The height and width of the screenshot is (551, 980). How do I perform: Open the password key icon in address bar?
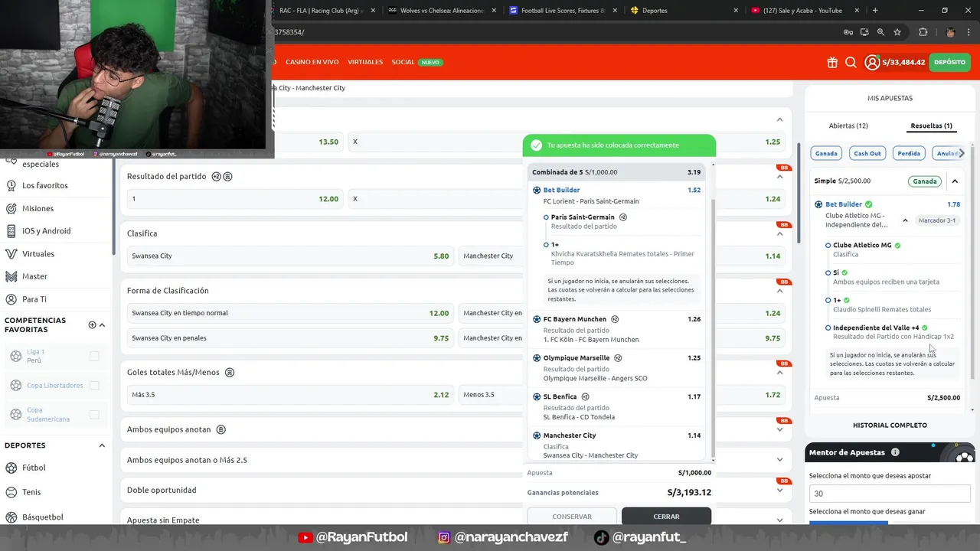pos(848,32)
